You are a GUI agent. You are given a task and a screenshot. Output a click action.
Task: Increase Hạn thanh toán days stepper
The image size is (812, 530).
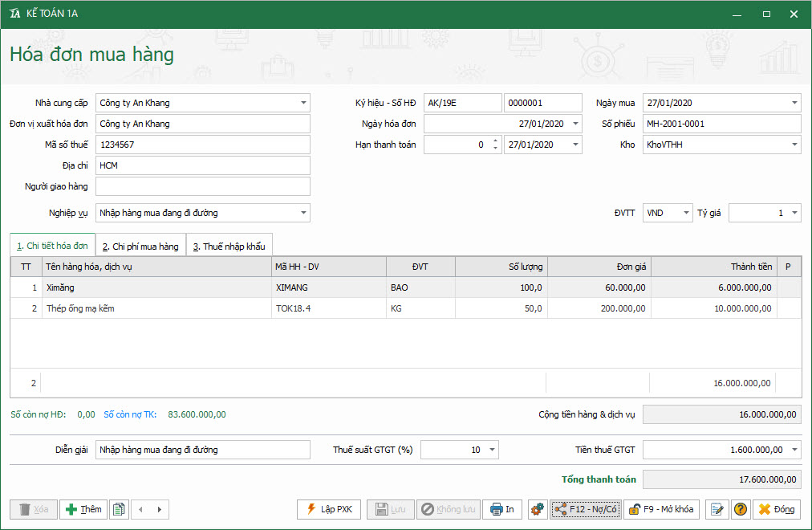coord(496,141)
